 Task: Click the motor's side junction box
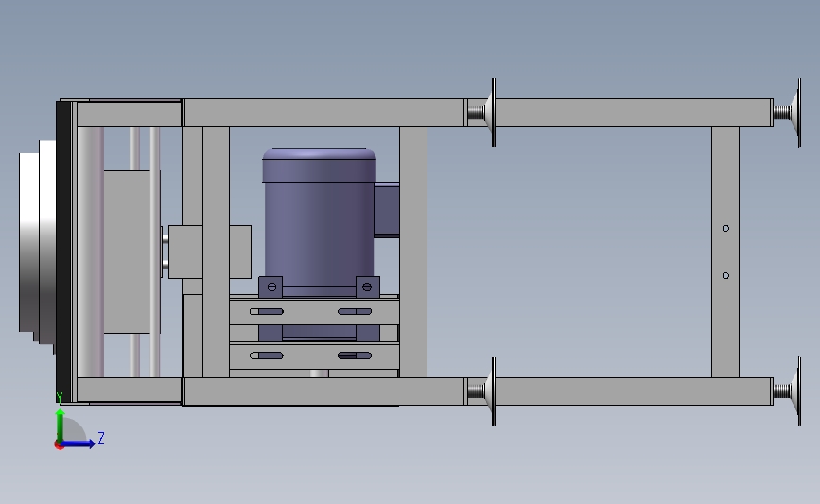click(387, 210)
